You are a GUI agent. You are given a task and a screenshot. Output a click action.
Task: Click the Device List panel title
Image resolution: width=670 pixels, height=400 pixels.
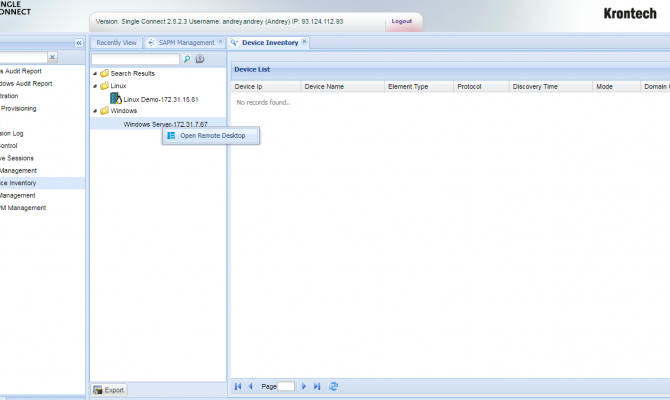point(252,69)
